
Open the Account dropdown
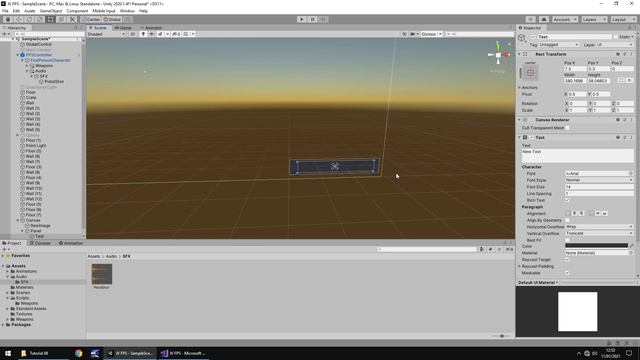click(x=564, y=19)
